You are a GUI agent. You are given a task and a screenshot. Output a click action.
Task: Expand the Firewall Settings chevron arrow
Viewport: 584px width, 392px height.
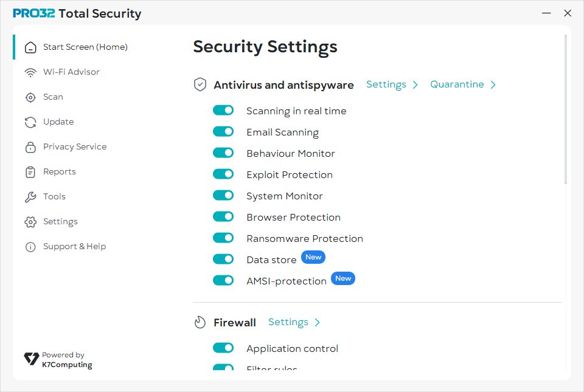[x=318, y=323]
